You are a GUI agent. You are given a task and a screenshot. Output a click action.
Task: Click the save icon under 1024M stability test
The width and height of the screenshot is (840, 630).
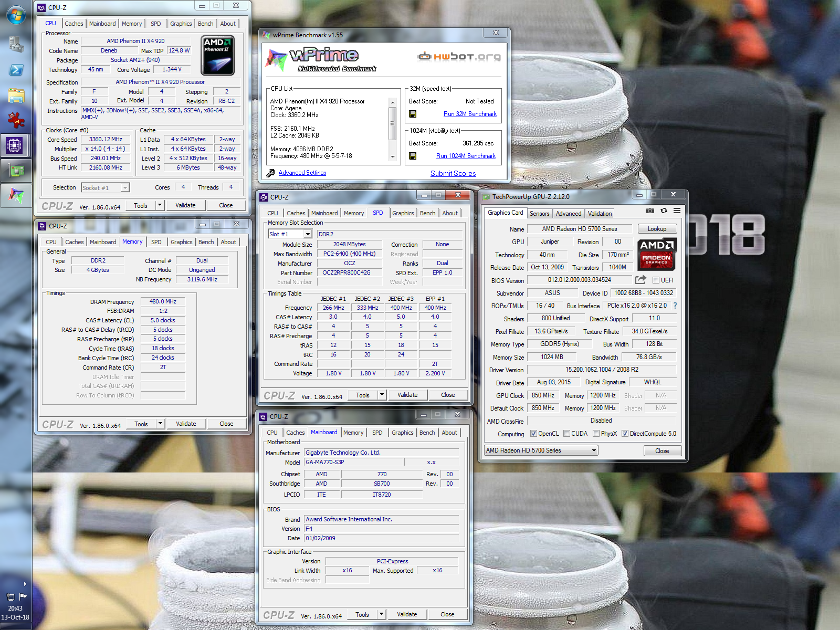[x=413, y=156]
